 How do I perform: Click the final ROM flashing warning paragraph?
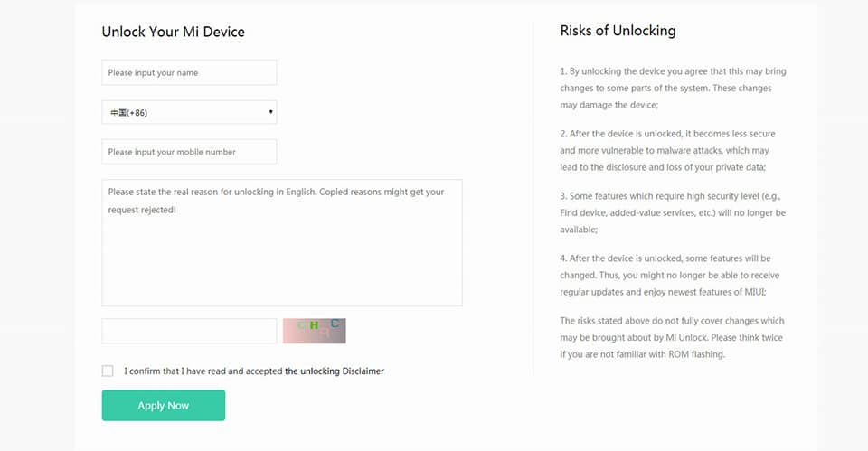click(x=671, y=337)
